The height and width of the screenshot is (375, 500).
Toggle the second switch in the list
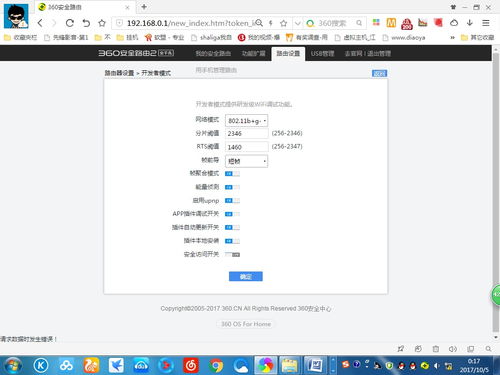pos(232,187)
